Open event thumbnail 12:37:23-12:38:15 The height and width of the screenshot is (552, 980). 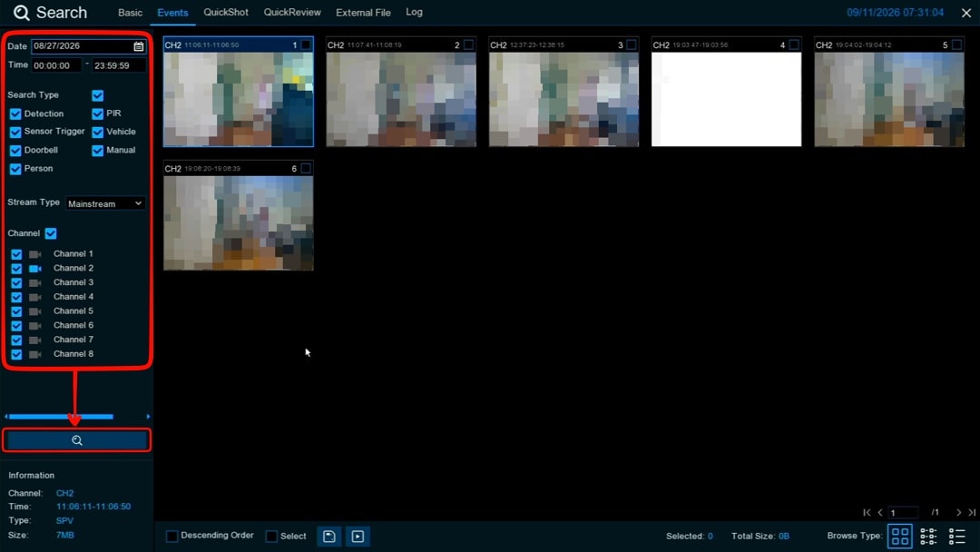click(x=563, y=99)
